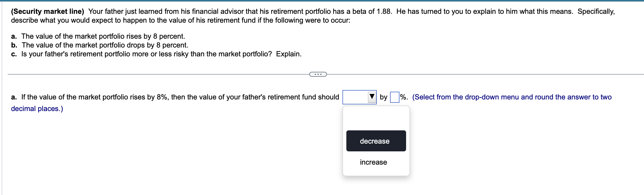Click the highlighted decrease button
Screen dimensions: 644x195
[375, 141]
